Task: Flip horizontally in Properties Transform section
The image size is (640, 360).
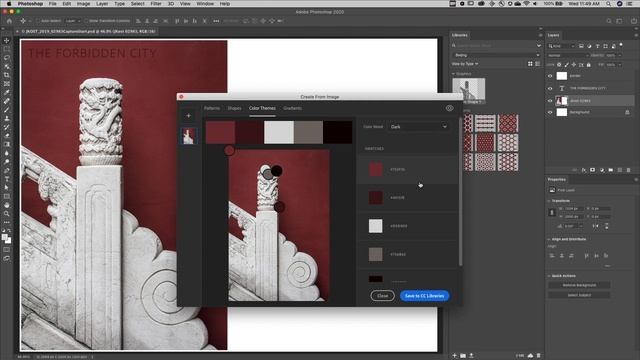Action: (x=596, y=226)
